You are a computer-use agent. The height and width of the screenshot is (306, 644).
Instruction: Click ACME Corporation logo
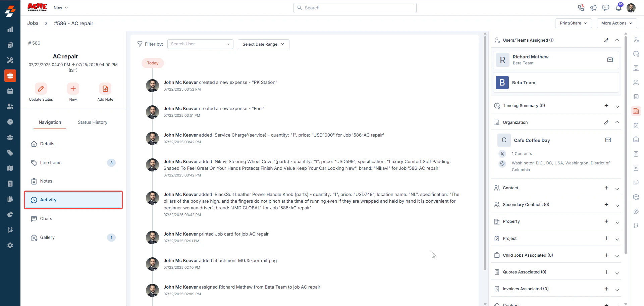pyautogui.click(x=37, y=7)
